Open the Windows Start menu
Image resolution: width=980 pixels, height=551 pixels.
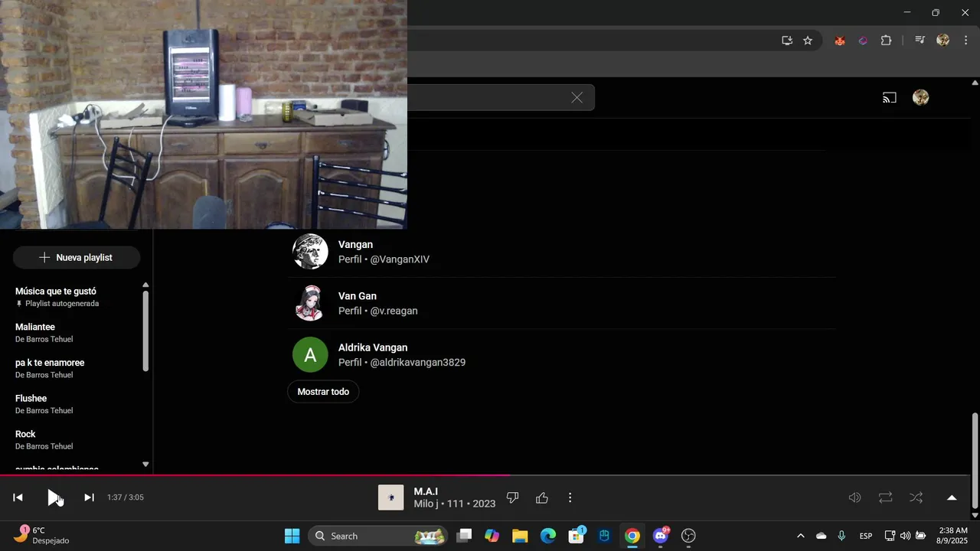[x=292, y=536]
